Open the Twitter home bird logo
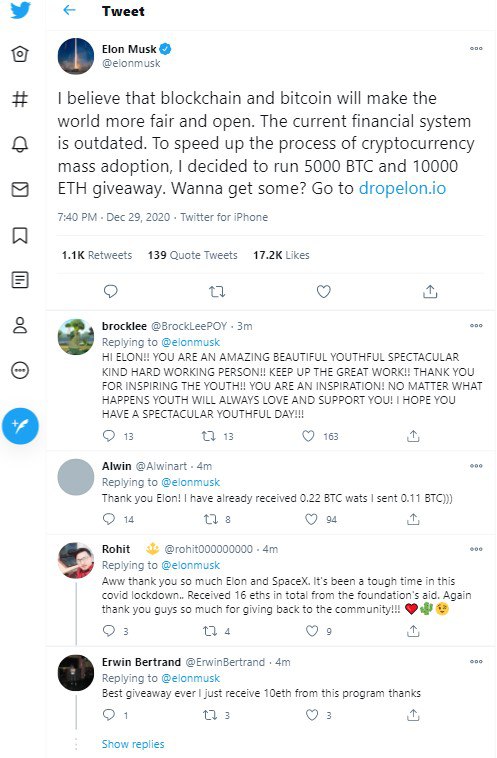This screenshot has height=758, width=497. (x=20, y=10)
